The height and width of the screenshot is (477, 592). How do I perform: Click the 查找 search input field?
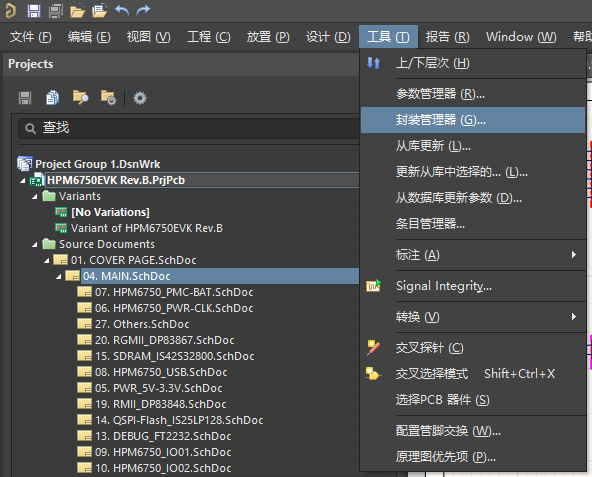(x=189, y=128)
